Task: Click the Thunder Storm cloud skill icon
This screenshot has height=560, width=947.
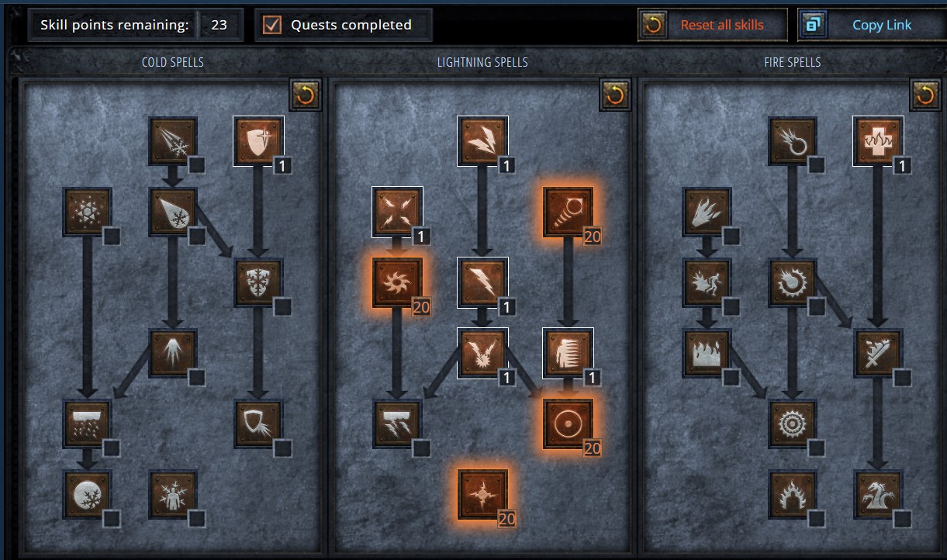Action: (397, 423)
